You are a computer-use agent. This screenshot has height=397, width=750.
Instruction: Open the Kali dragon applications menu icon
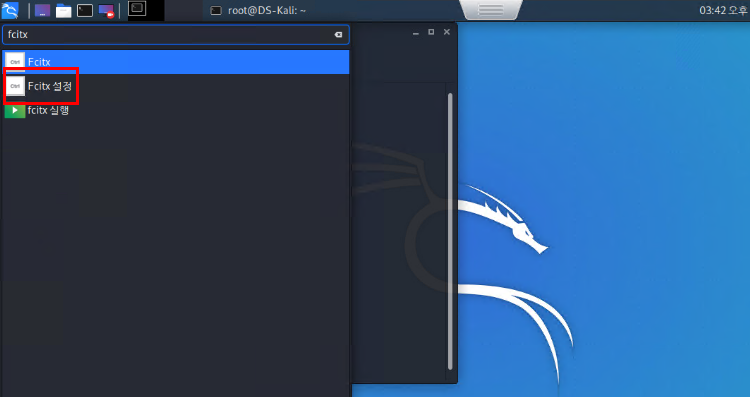[10, 10]
